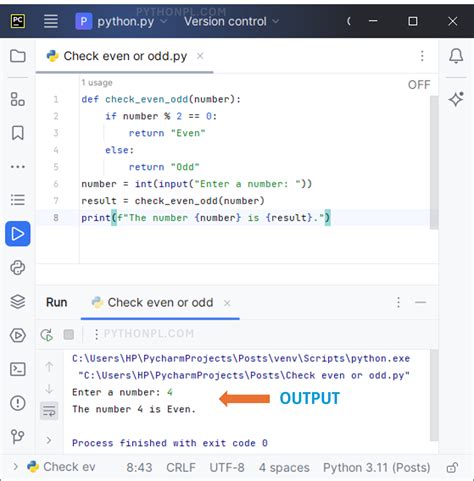Viewport: 474px width, 481px height.
Task: Change CRLF line separator
Action: (x=181, y=467)
